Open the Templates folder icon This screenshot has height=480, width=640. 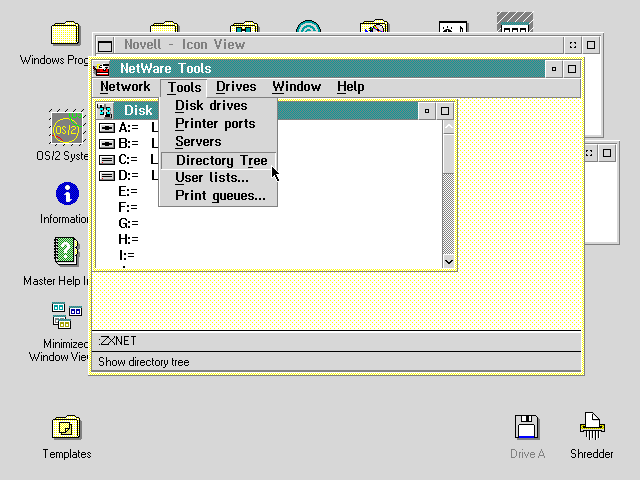67,427
